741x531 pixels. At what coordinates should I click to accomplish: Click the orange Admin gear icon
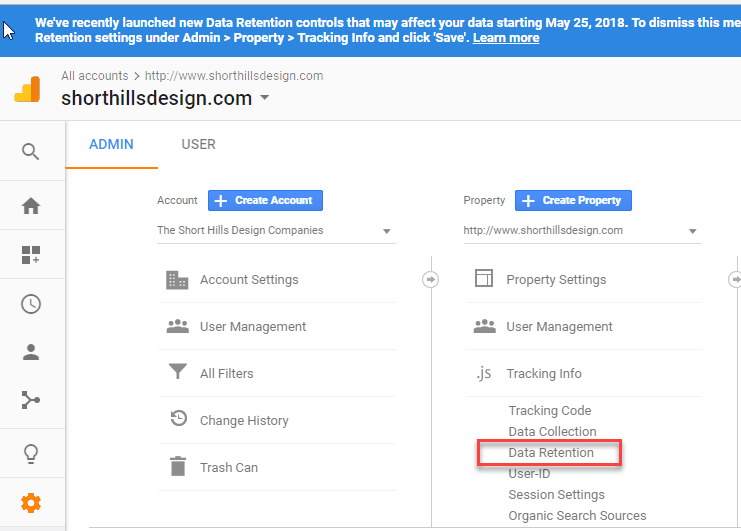pyautogui.click(x=31, y=503)
